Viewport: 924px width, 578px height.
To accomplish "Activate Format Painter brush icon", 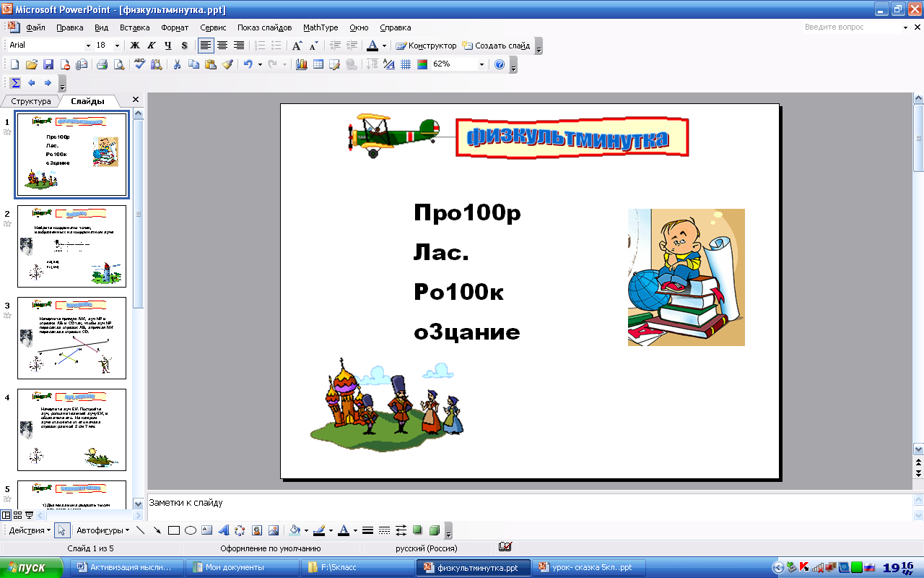I will [227, 64].
